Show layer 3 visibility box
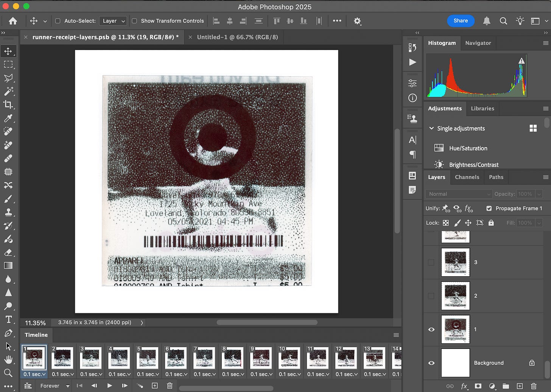 [x=431, y=262]
